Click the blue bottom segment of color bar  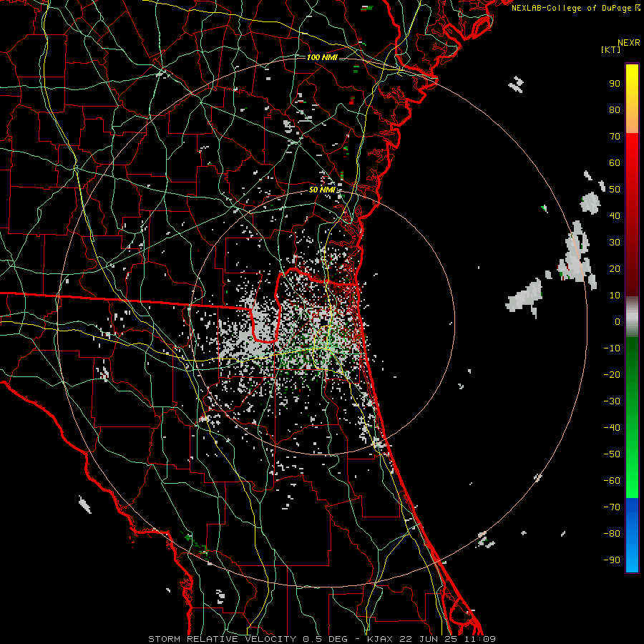pyautogui.click(x=632, y=535)
